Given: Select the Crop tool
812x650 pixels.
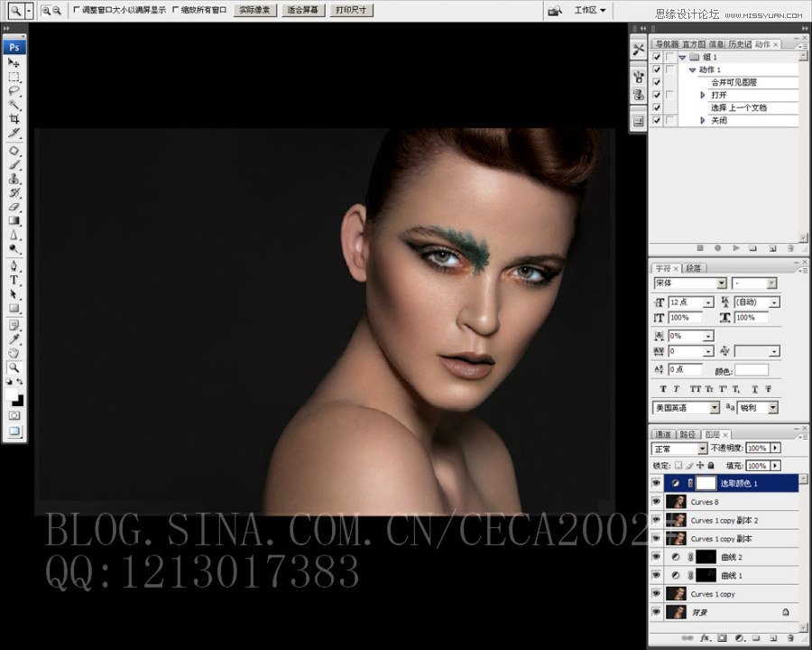Looking at the screenshot, I should coord(14,119).
